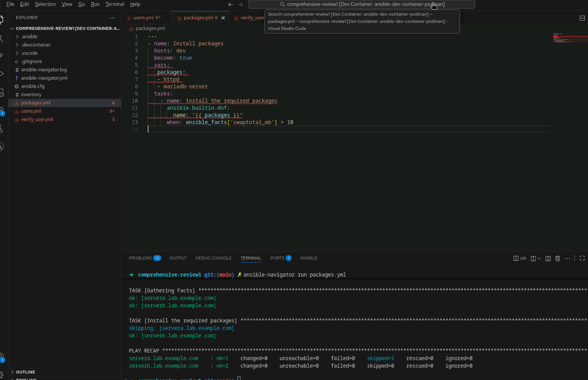Click the editor minimap on the right
The height and width of the screenshot is (380, 588).
click(x=569, y=38)
